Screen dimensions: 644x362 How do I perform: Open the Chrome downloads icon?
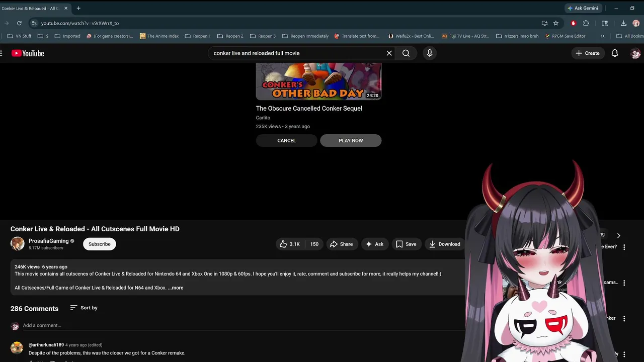pyautogui.click(x=623, y=23)
